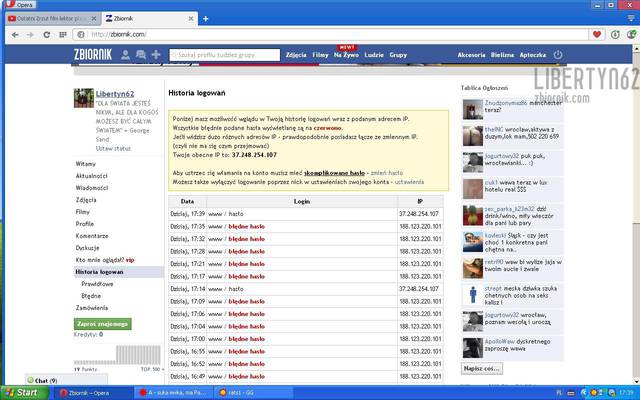
Task: Click the search profile or group field
Action: coord(224,55)
